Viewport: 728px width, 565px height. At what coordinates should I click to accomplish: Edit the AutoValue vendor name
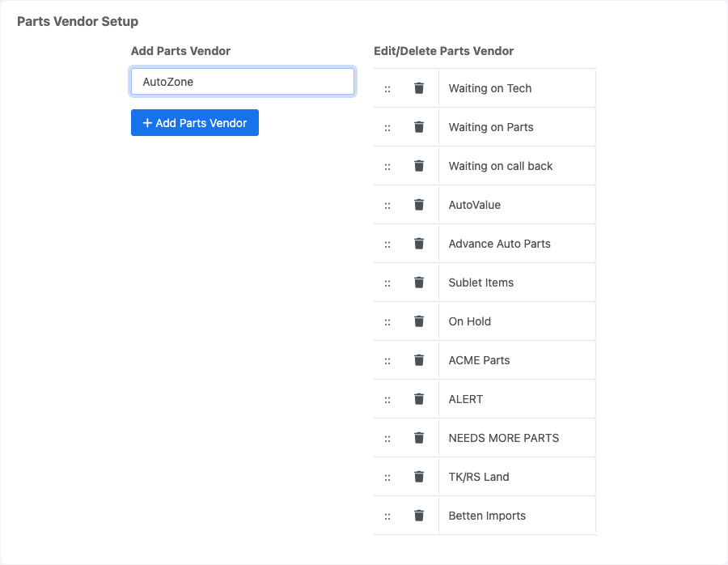point(517,205)
